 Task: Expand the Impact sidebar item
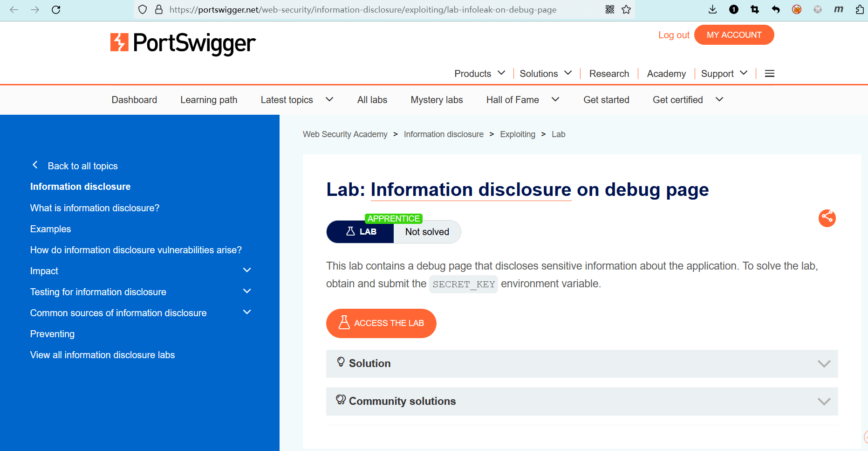[247, 271]
